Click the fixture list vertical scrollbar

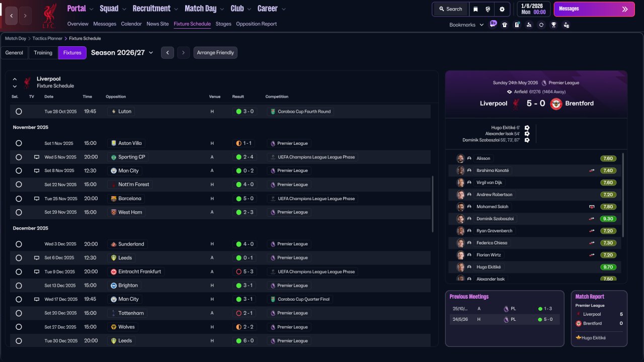tap(433, 204)
